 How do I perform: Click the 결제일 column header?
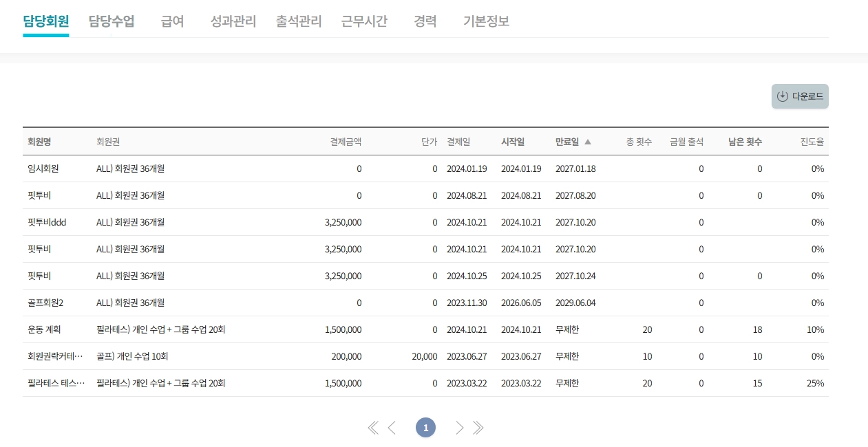click(458, 142)
